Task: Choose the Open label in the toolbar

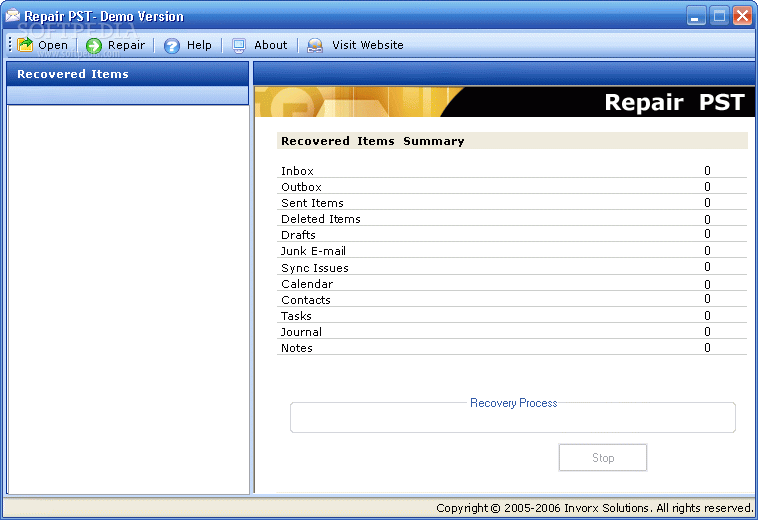Action: point(53,45)
